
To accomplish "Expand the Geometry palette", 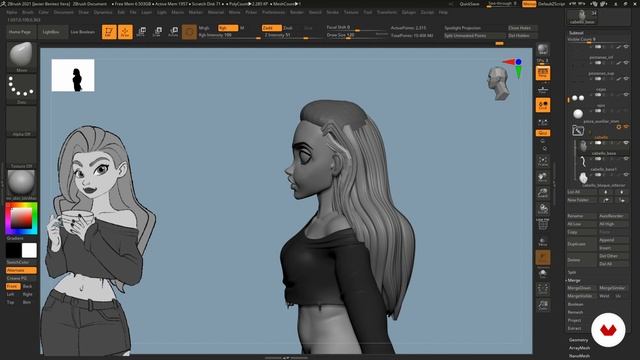I will (x=578, y=340).
